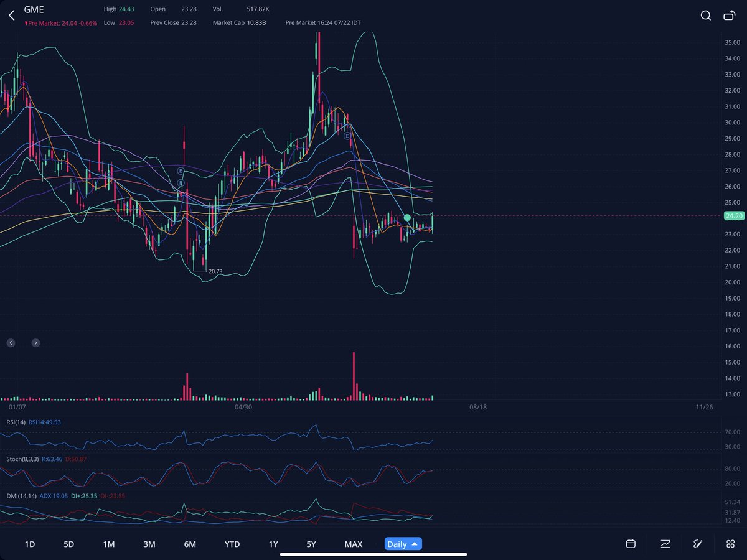Viewport: 747px width, 560px height.
Task: Select the 5D time range
Action: coord(69,544)
